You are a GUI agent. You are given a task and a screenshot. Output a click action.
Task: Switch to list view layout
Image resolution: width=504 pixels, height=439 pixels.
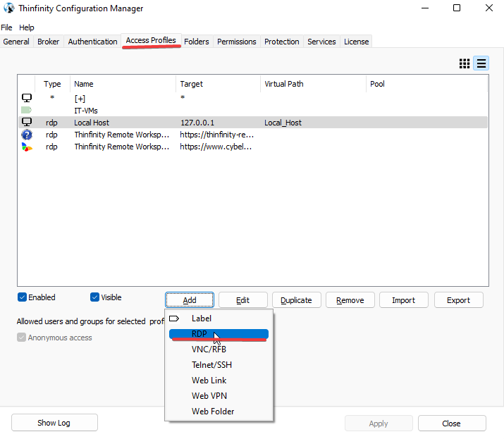point(481,63)
